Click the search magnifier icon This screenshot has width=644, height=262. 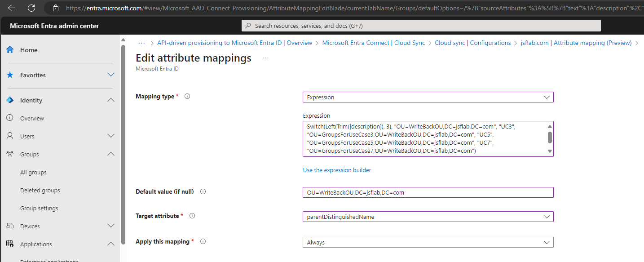point(249,26)
